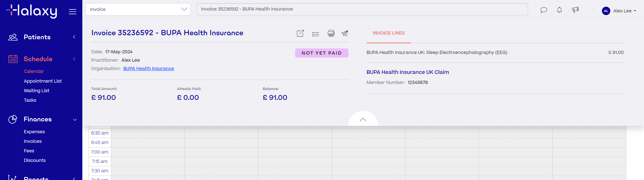The width and height of the screenshot is (644, 180).
Task: Click the invoice search input field
Action: 362,9
